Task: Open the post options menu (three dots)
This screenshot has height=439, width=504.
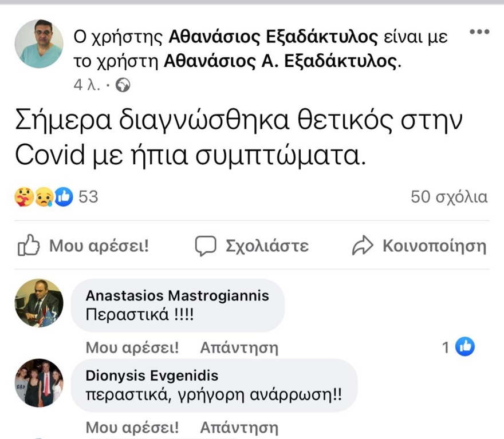Action: coord(480,33)
